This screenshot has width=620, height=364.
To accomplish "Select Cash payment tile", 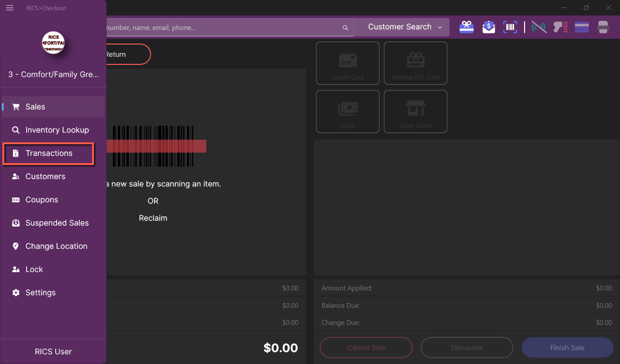I will (347, 112).
